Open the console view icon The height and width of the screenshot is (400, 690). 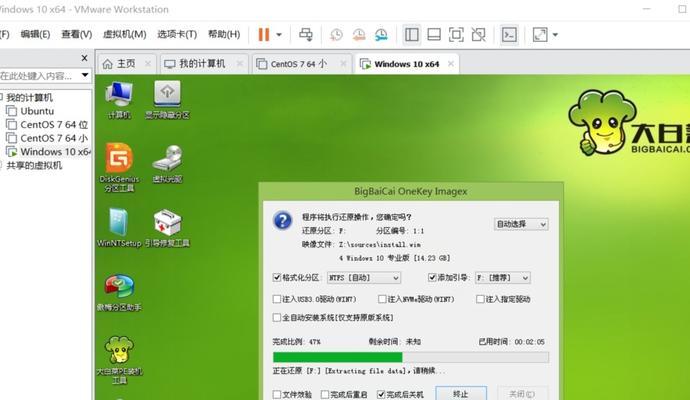pos(509,34)
